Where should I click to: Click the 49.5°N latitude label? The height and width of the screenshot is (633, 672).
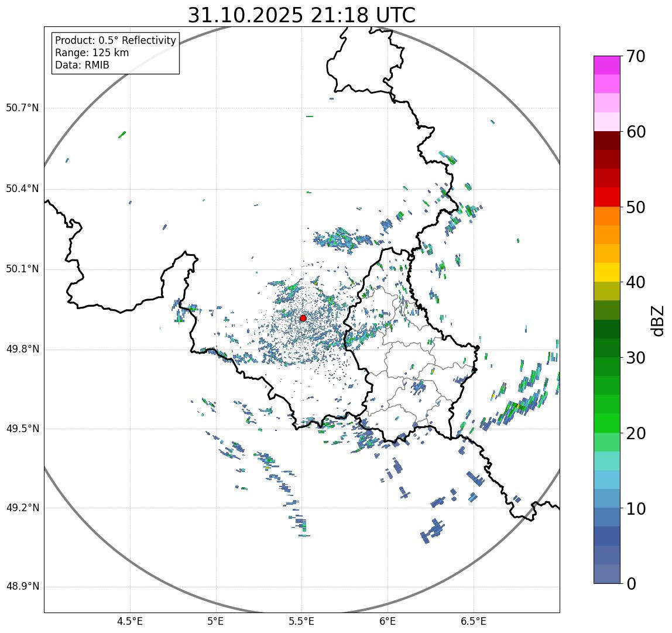[22, 429]
